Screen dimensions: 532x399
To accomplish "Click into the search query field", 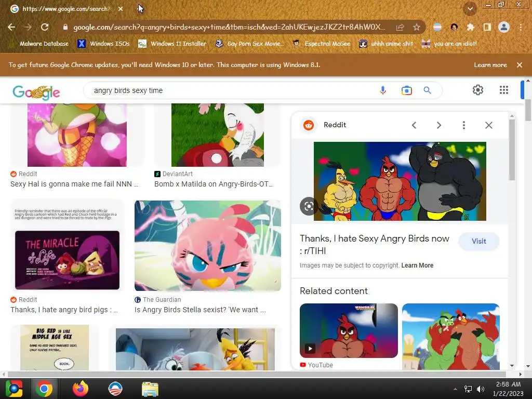I will click(231, 90).
